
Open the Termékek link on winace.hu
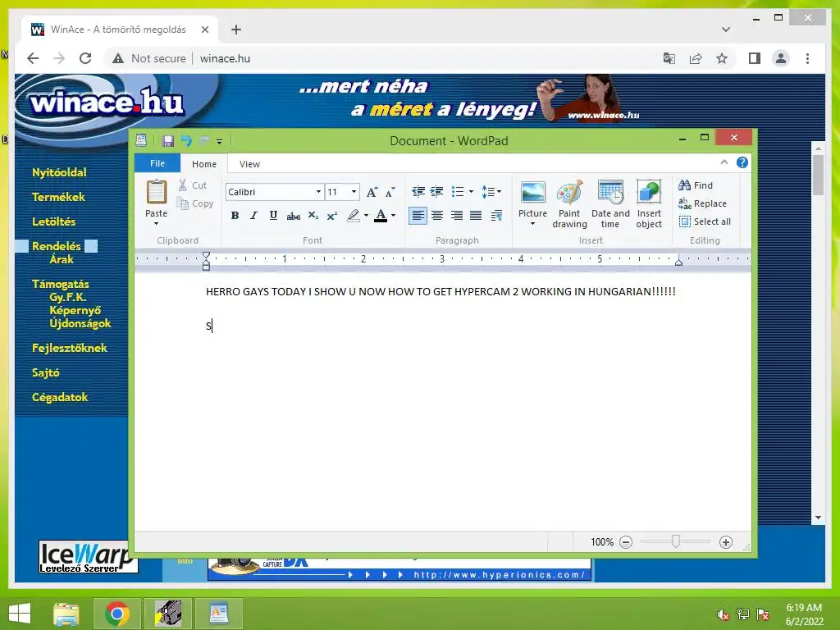point(58,197)
